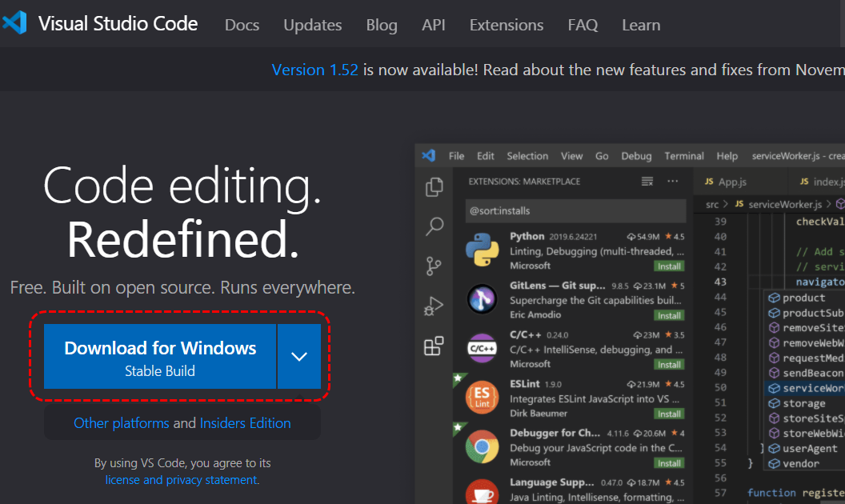The image size is (845, 504).
Task: Click the @sort:installs search field
Action: tap(575, 210)
